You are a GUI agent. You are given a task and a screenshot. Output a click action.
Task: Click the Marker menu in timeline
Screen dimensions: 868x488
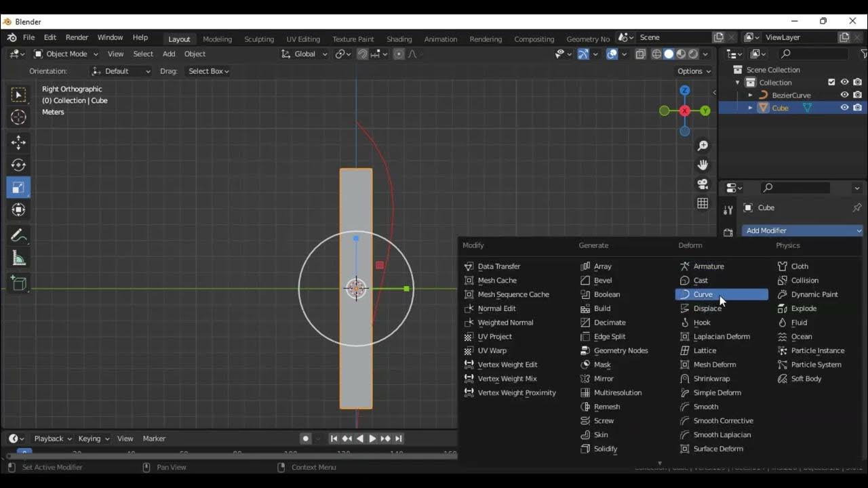[154, 439]
